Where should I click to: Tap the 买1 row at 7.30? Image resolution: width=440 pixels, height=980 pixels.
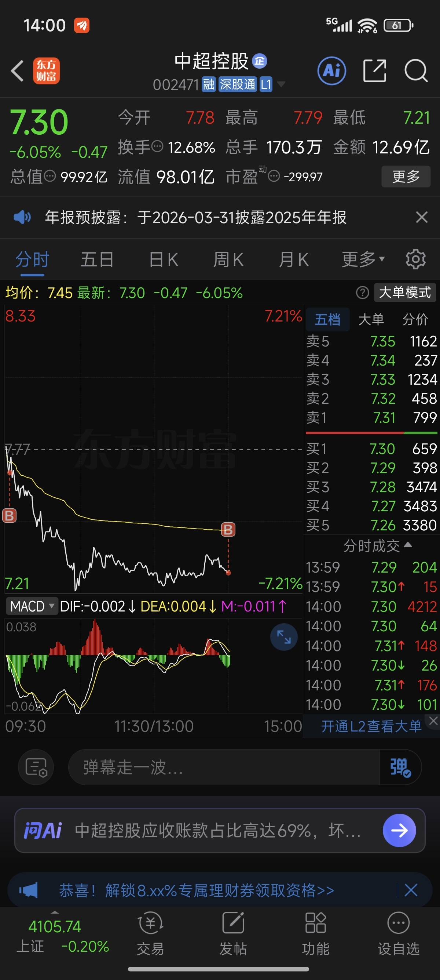[371, 449]
